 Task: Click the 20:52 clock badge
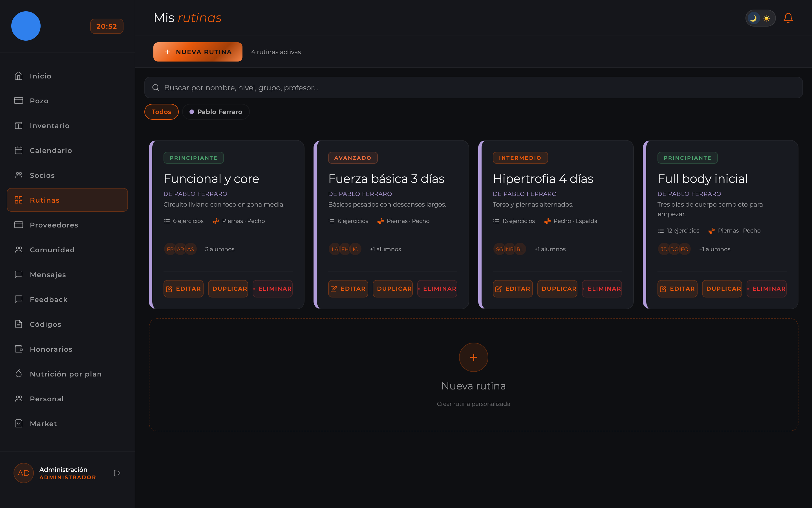click(x=107, y=26)
